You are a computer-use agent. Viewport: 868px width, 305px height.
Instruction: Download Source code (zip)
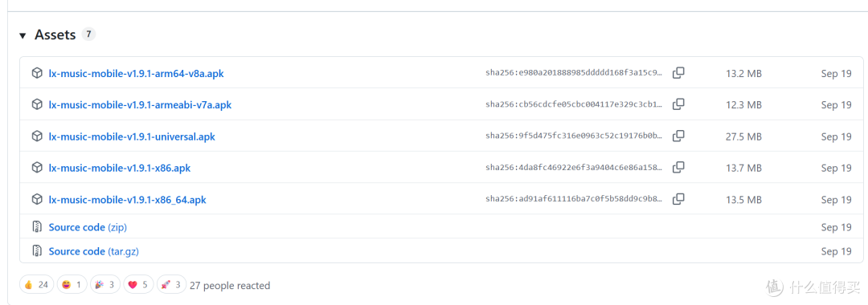88,227
